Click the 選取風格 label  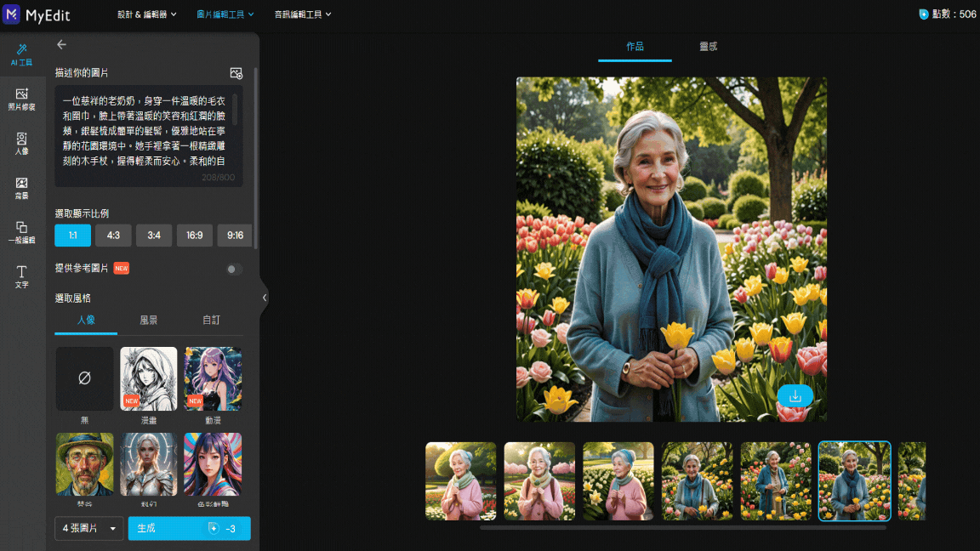(72, 298)
